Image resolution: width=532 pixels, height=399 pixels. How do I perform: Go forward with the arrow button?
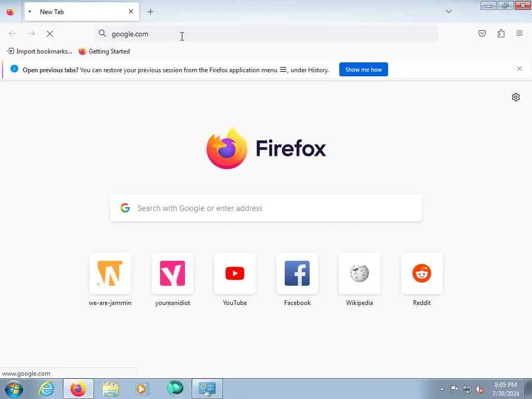(x=31, y=34)
